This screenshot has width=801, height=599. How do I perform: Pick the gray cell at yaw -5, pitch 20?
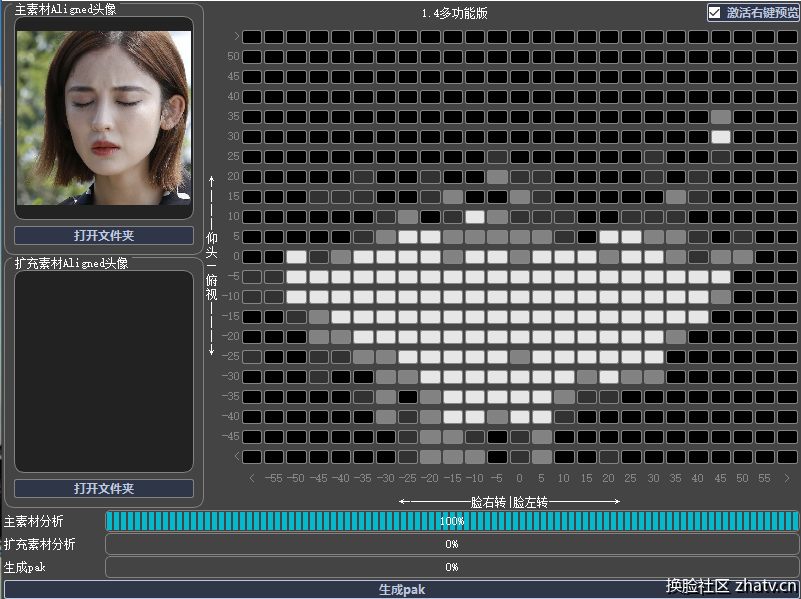[x=497, y=177]
